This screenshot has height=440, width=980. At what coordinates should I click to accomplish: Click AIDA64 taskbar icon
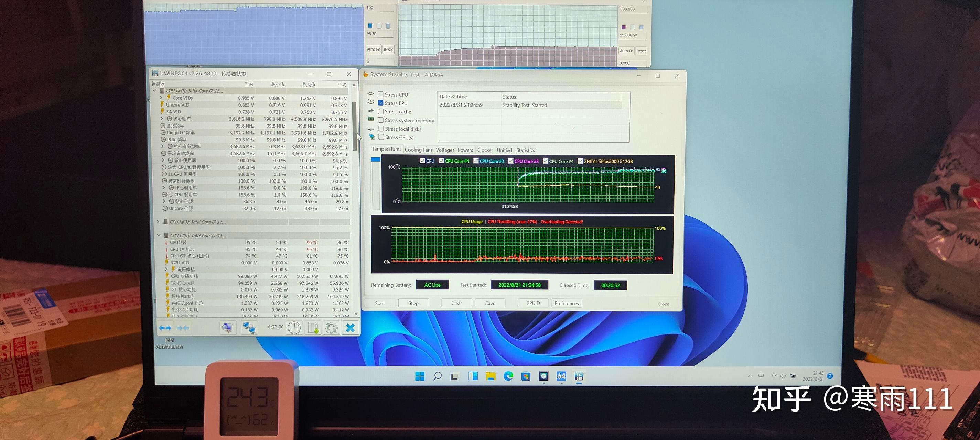tap(561, 376)
